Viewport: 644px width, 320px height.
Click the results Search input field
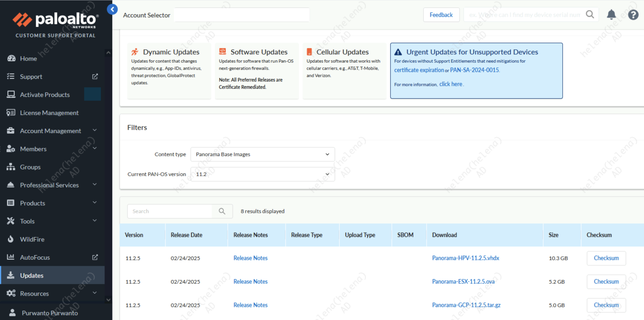tap(170, 211)
